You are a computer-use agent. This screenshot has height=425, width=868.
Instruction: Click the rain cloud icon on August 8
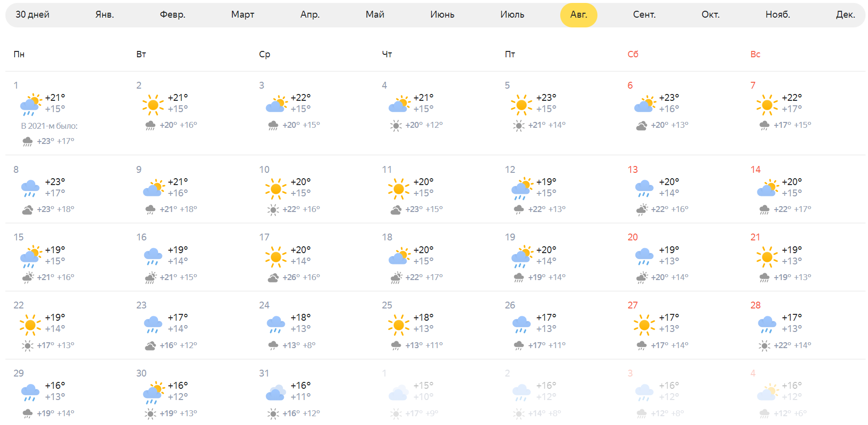[30, 188]
